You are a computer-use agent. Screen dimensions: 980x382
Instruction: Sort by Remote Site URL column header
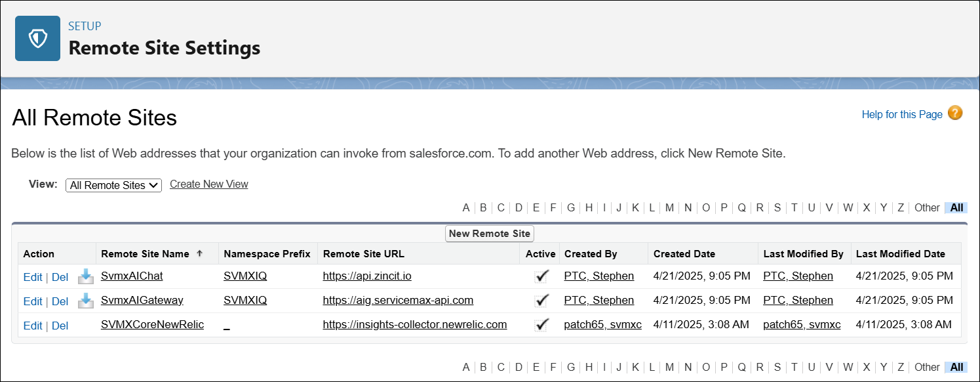tap(364, 254)
